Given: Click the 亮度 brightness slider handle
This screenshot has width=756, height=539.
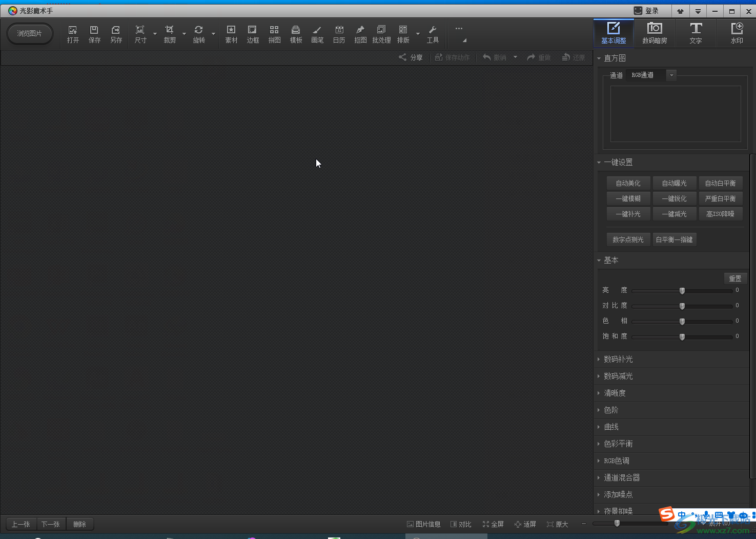Looking at the screenshot, I should click(682, 291).
